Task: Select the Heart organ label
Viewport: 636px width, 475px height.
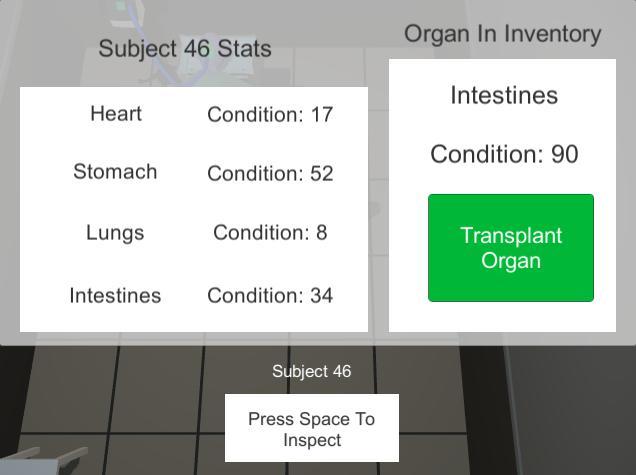Action: point(116,114)
